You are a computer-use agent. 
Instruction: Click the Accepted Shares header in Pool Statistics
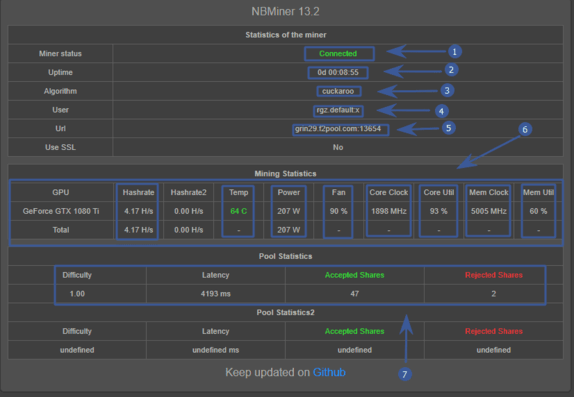[x=354, y=275]
